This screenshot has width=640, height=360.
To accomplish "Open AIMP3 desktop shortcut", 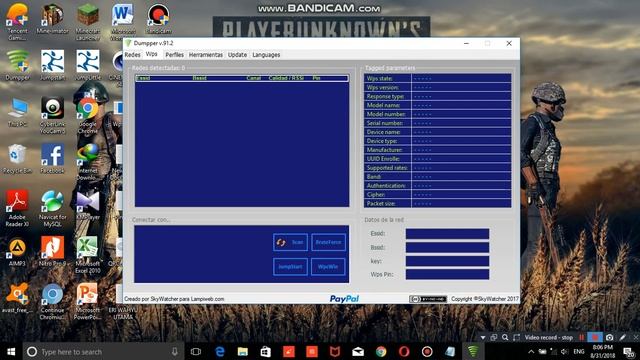I will tap(17, 252).
